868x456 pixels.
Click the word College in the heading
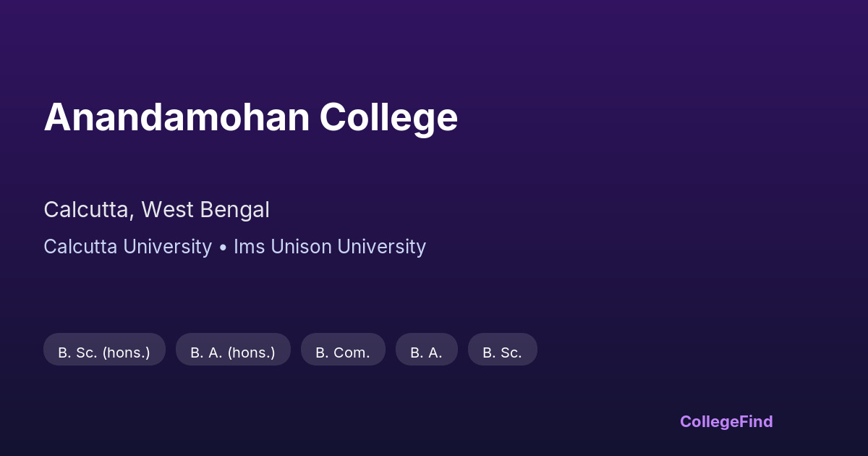(388, 117)
